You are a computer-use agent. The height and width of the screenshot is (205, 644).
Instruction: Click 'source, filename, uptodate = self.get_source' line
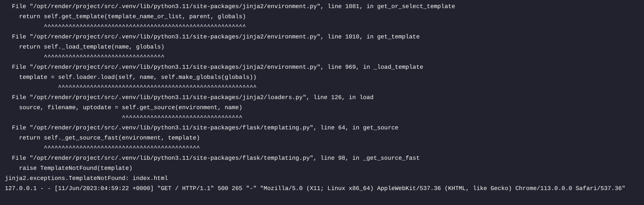pyautogui.click(x=130, y=108)
